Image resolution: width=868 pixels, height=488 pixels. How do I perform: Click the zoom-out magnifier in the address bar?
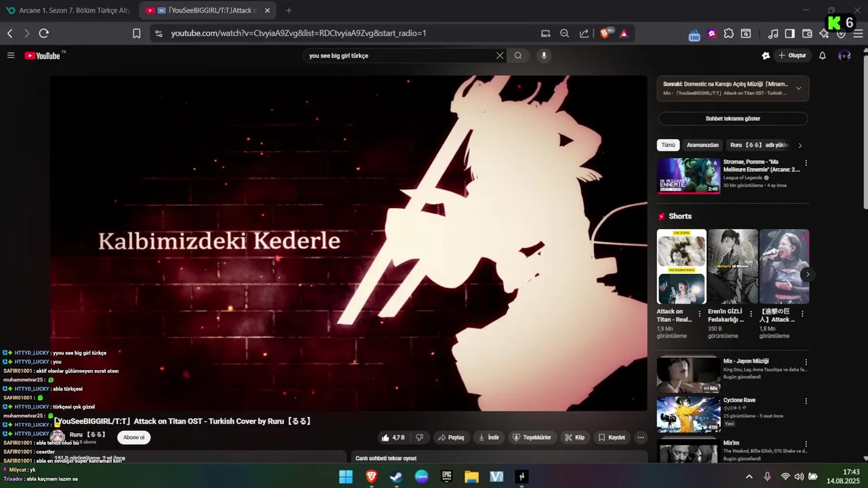(x=565, y=33)
